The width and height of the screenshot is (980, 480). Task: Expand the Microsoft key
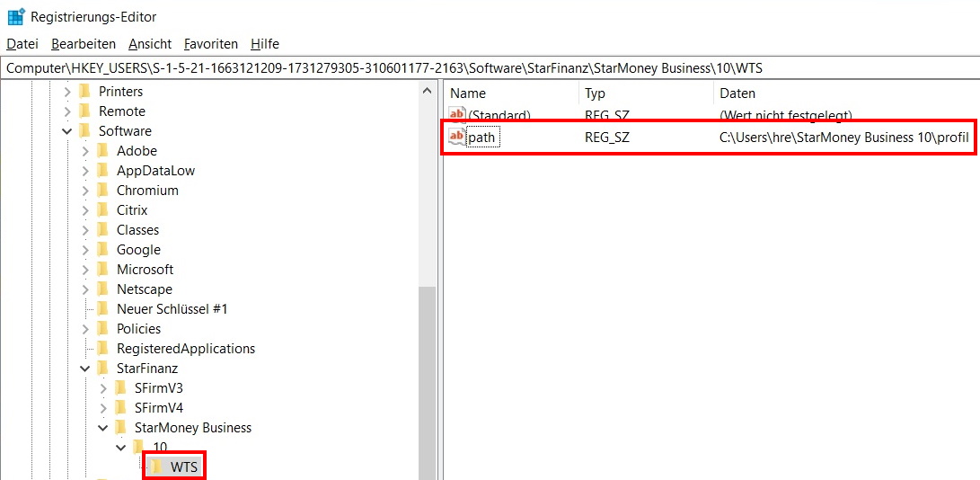pos(85,270)
